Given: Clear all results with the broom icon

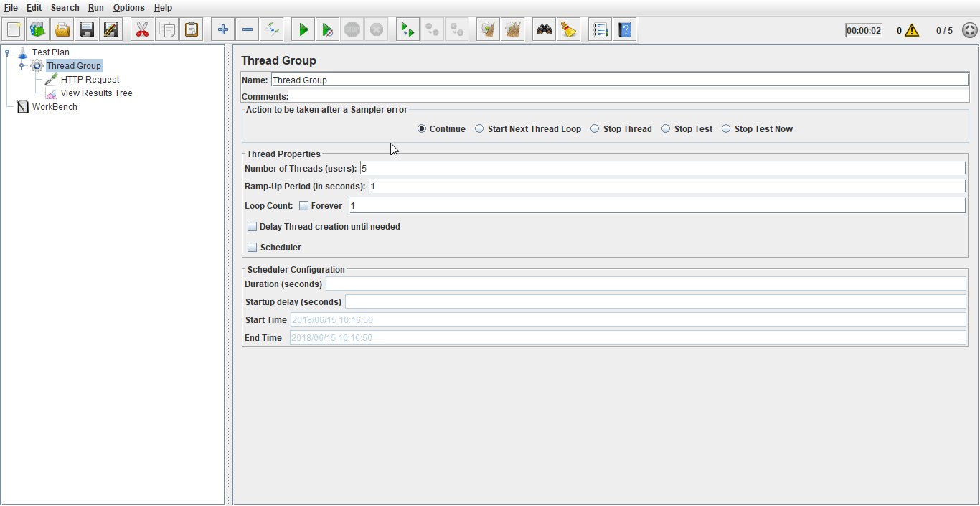Looking at the screenshot, I should pyautogui.click(x=513, y=29).
